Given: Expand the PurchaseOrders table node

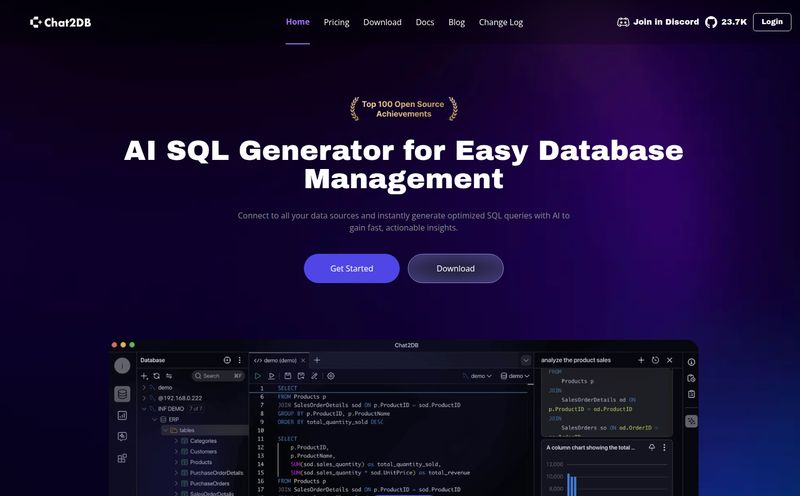Looking at the screenshot, I should pyautogui.click(x=176, y=483).
